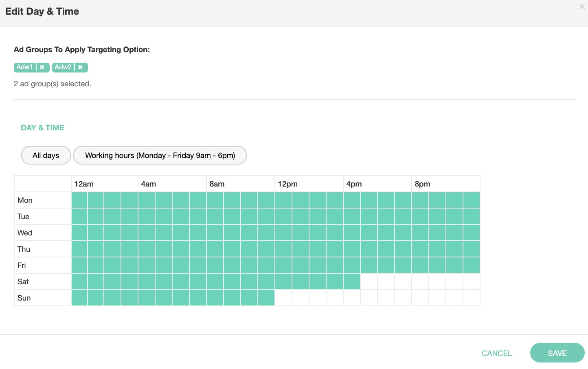Save the day and time settings

(557, 353)
